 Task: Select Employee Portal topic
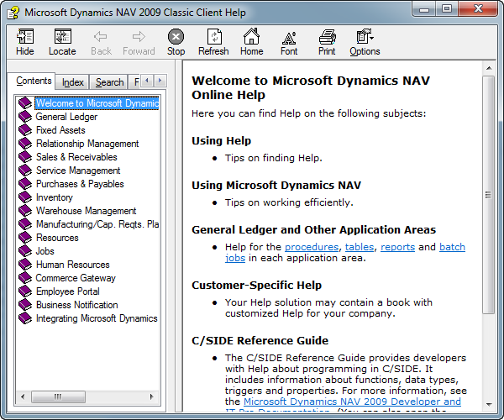click(x=68, y=291)
